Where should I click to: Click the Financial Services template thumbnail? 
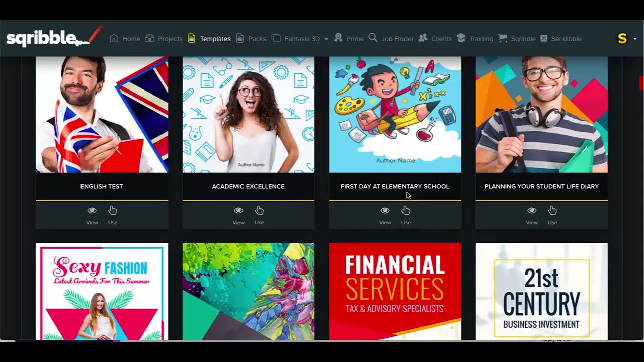(x=395, y=292)
